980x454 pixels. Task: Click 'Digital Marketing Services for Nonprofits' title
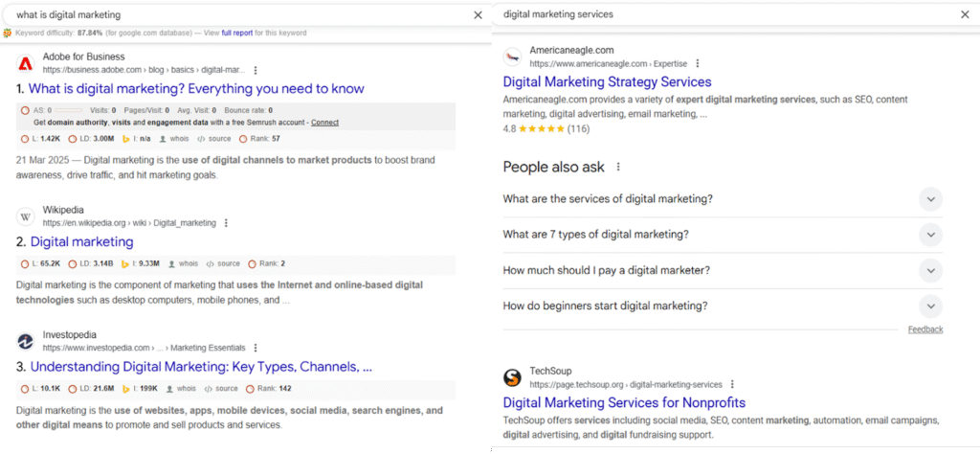tap(624, 402)
